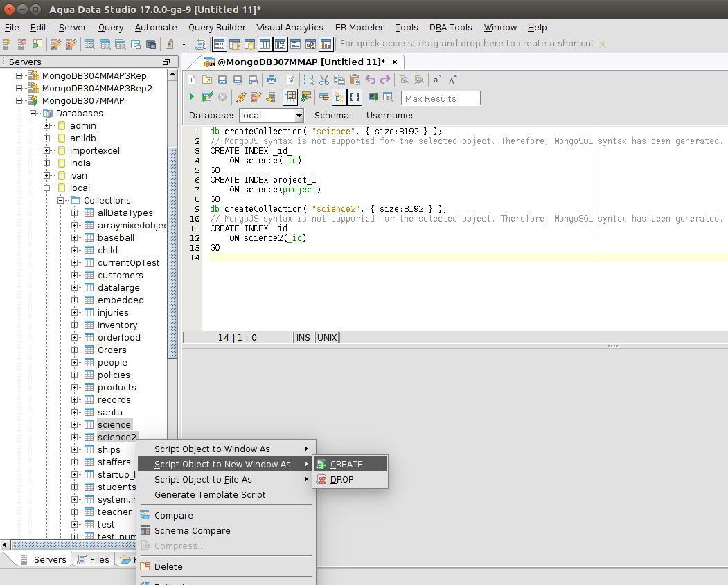728x585 pixels.
Task: Click the red DROP script icon in submenu
Action: click(321, 479)
